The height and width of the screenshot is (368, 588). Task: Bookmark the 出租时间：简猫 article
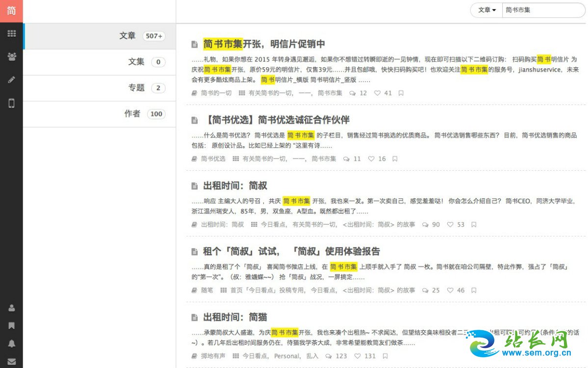(385, 356)
